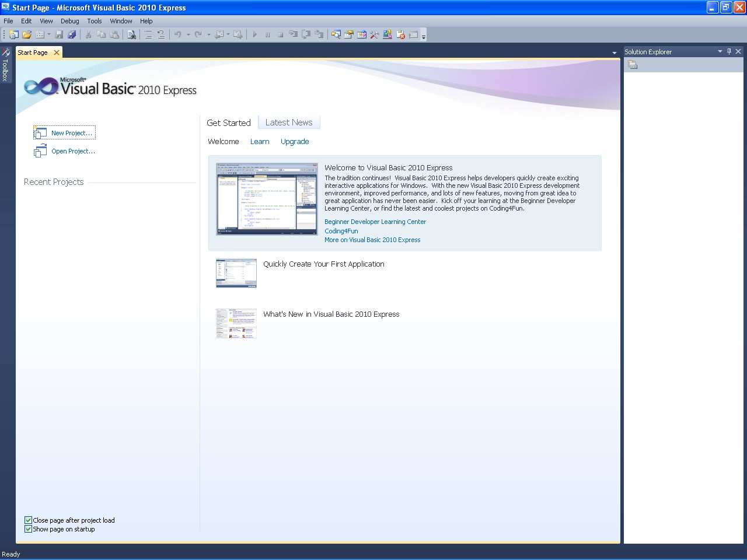Click Quickly Create Your First Application item
The image size is (747, 560).
[324, 264]
